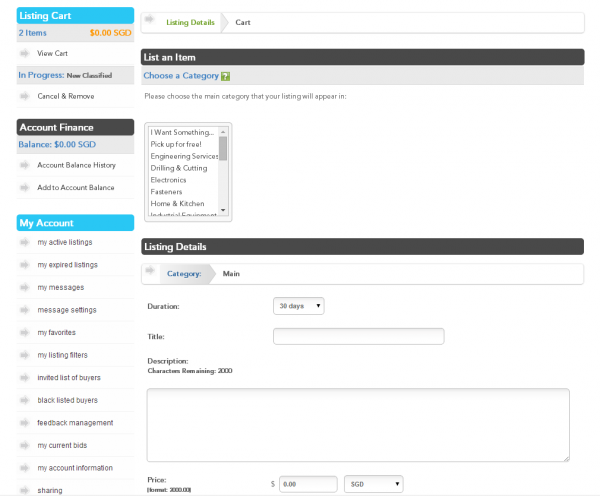Open the Duration dropdown showing 30 days
This screenshot has width=600, height=496.
(x=298, y=306)
